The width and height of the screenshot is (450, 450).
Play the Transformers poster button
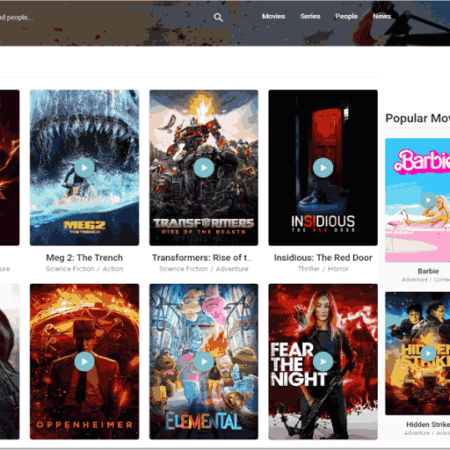[x=204, y=168]
